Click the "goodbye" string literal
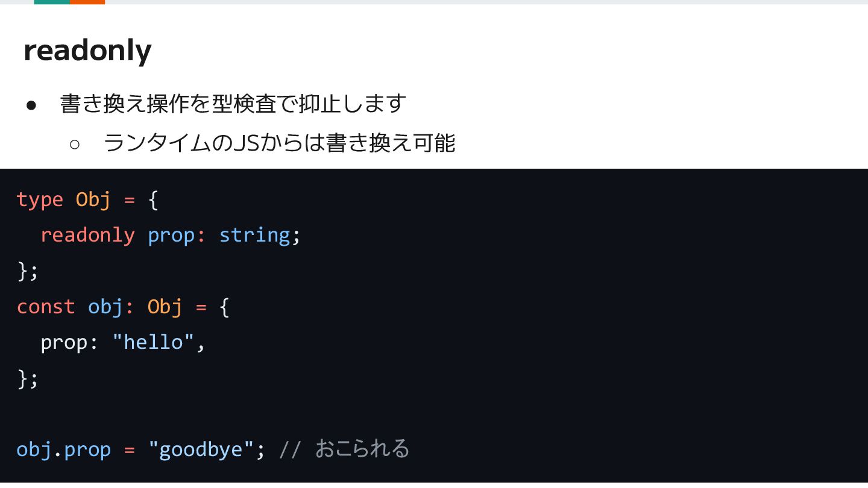The image size is (868, 488). 201,450
